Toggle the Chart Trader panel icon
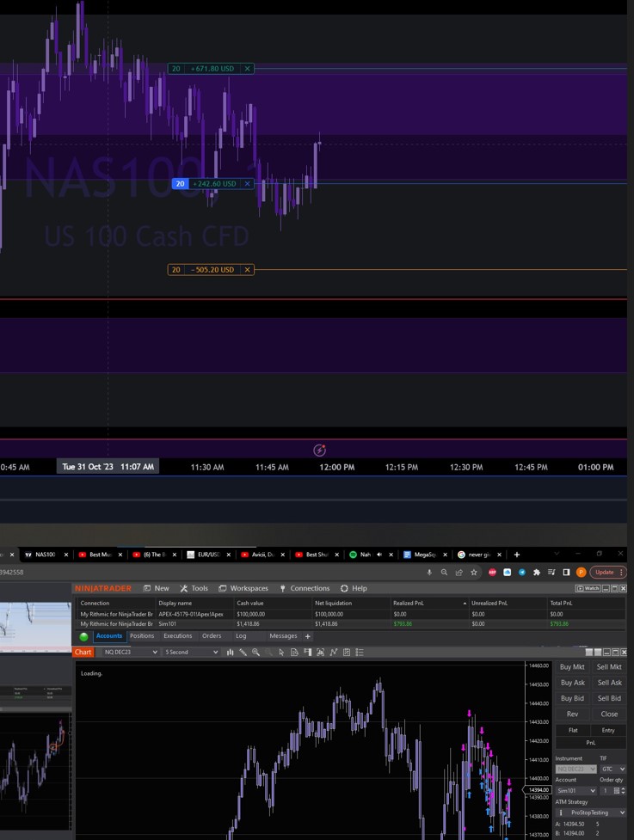 pyautogui.click(x=307, y=652)
